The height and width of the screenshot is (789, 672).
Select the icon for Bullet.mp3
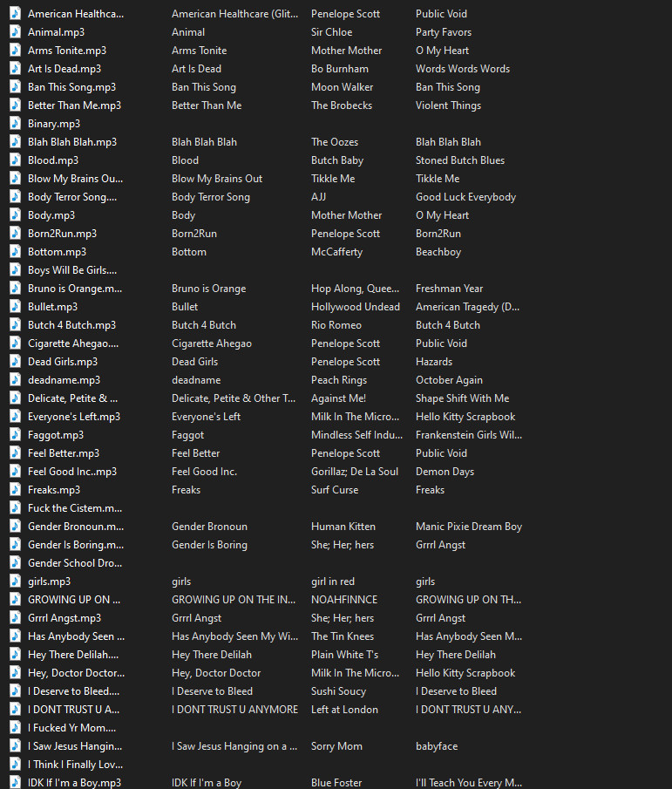click(16, 306)
